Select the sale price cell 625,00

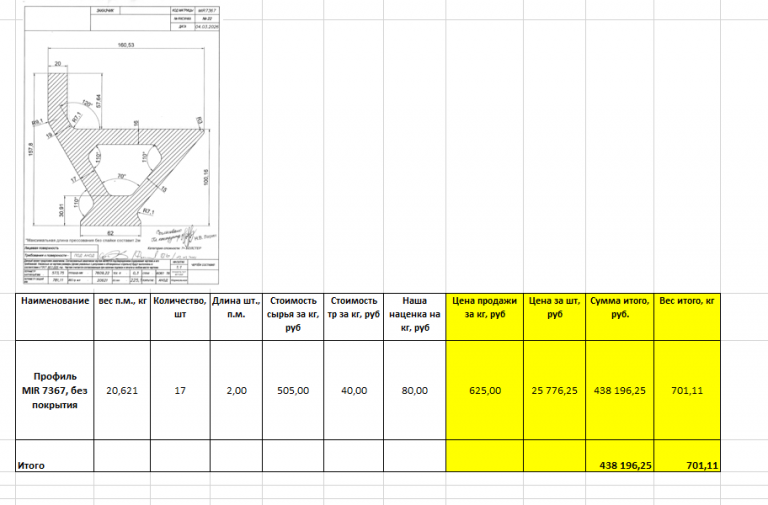(x=484, y=390)
